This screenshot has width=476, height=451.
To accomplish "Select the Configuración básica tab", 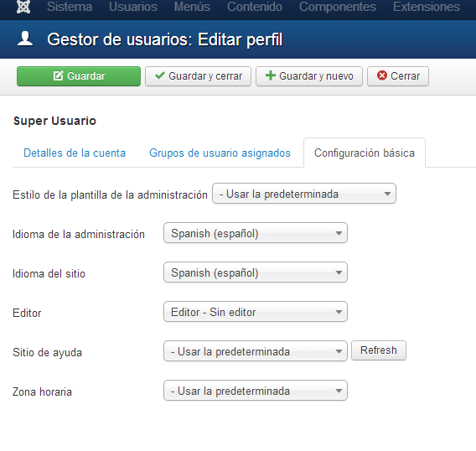I will tap(365, 153).
